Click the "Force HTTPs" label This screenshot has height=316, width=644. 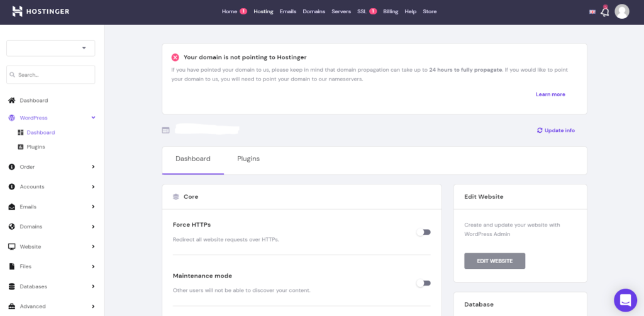(x=192, y=225)
